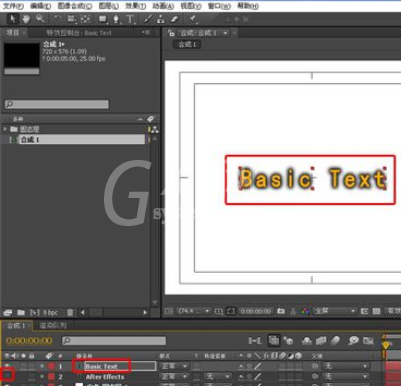Screen dimensions: 401x386
Task: Open the 图像合成 menu
Action: 75,6
